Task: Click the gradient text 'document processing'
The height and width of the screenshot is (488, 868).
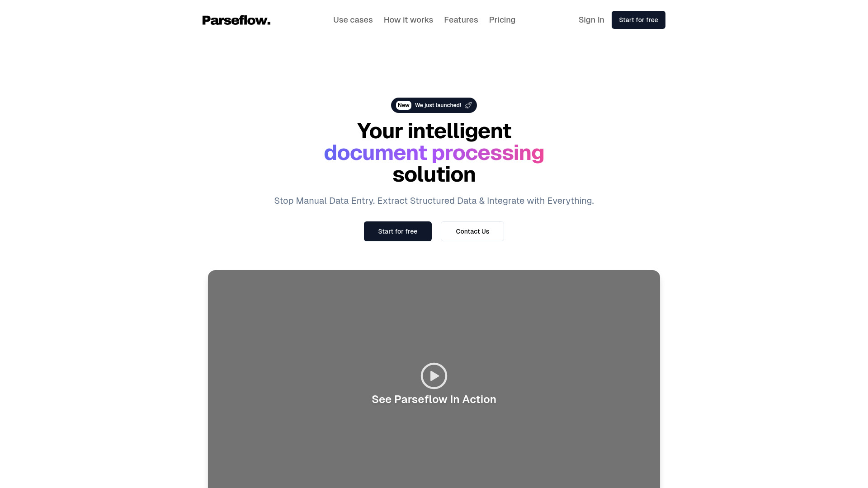Action: click(434, 152)
